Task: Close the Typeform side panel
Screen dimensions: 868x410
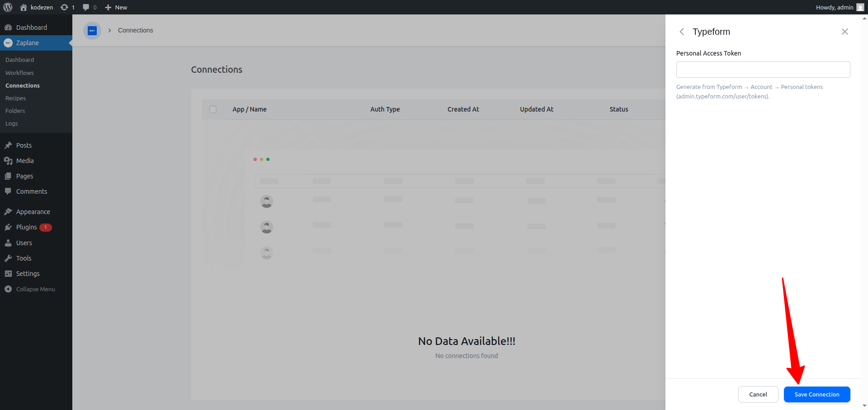Action: click(x=845, y=32)
